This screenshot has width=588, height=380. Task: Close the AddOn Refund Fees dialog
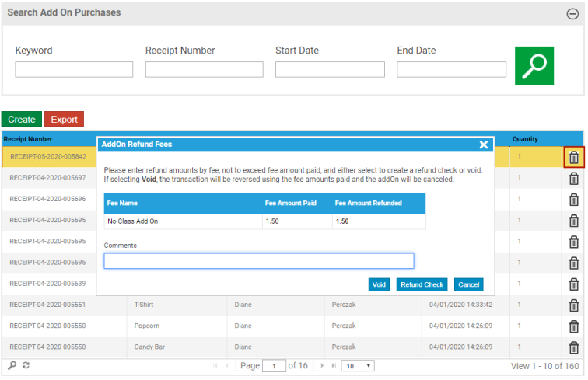point(484,145)
